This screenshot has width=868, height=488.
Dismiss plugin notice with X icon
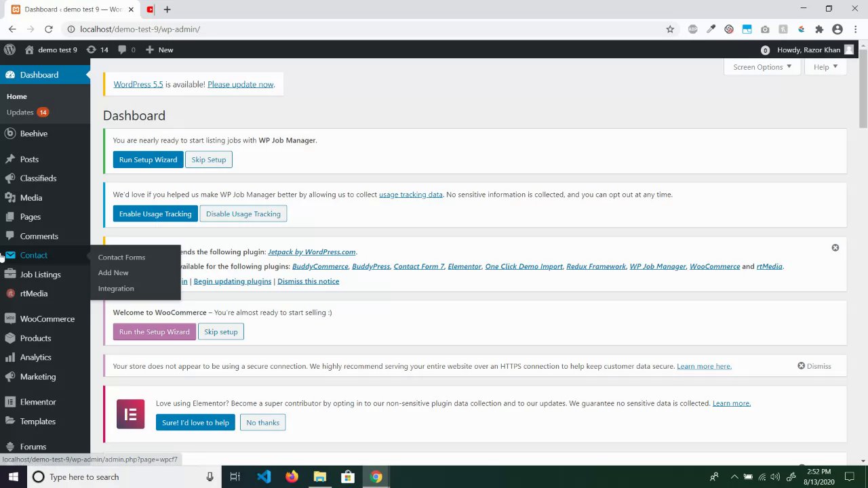click(835, 247)
